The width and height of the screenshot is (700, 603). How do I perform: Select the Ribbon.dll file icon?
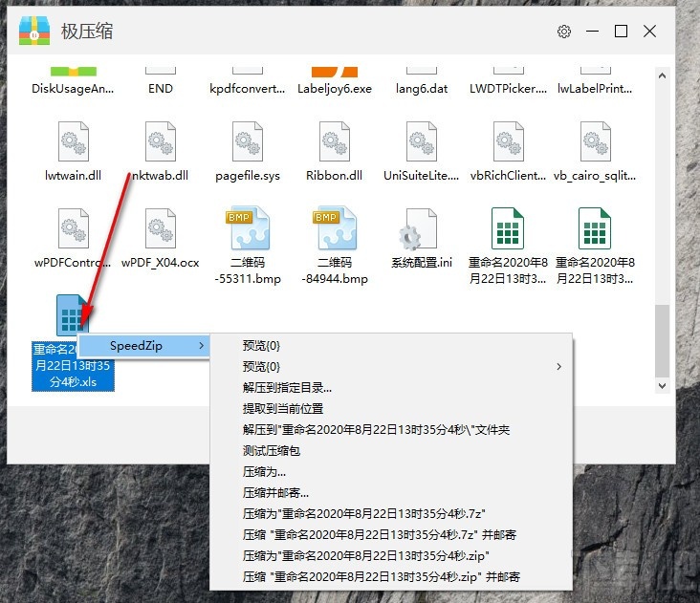(x=335, y=141)
